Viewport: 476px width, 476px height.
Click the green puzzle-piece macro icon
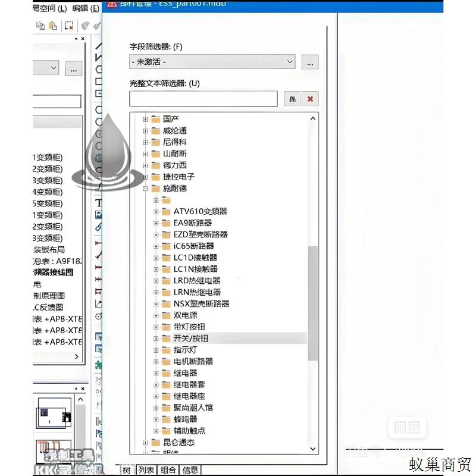tap(98, 364)
